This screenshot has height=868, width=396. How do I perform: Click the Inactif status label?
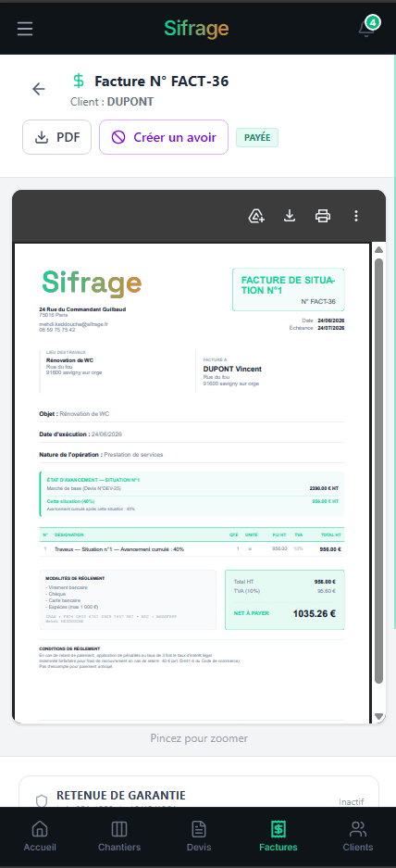coord(352,801)
